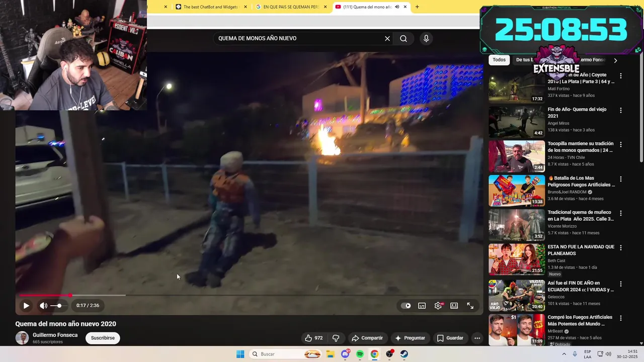
Task: Open system tray volume control
Action: click(x=608, y=354)
